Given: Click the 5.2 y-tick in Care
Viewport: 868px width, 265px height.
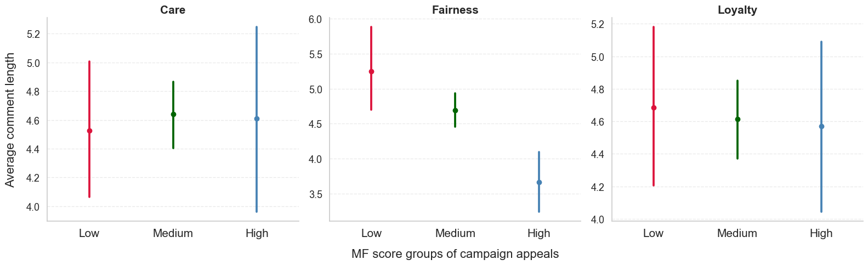Looking at the screenshot, I should click(33, 34).
